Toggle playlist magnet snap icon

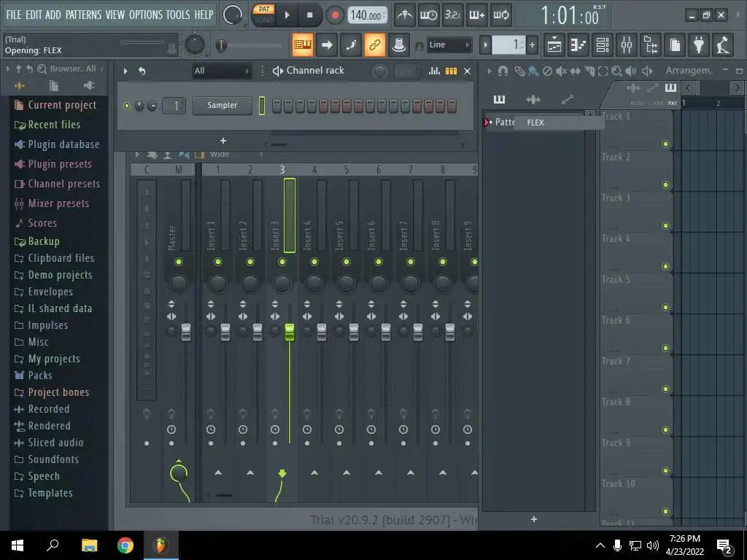[x=503, y=71]
